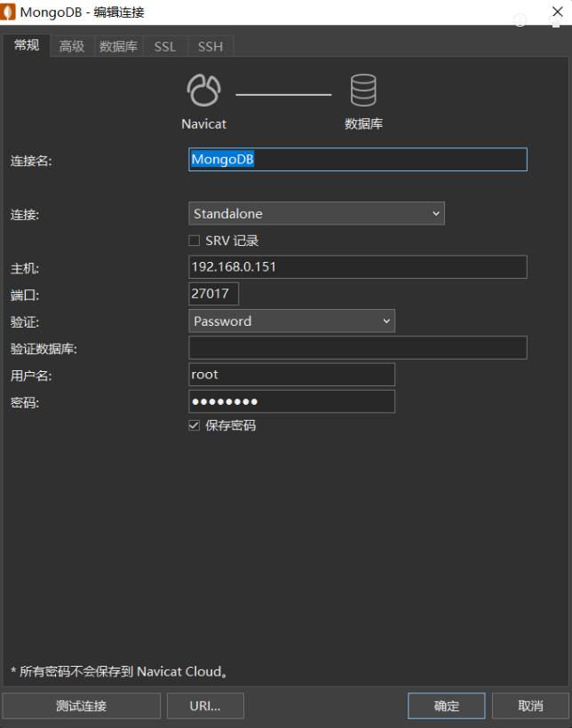Screen dimensions: 572x728
Task: Click the 端口: label
Action: [x=25, y=296]
